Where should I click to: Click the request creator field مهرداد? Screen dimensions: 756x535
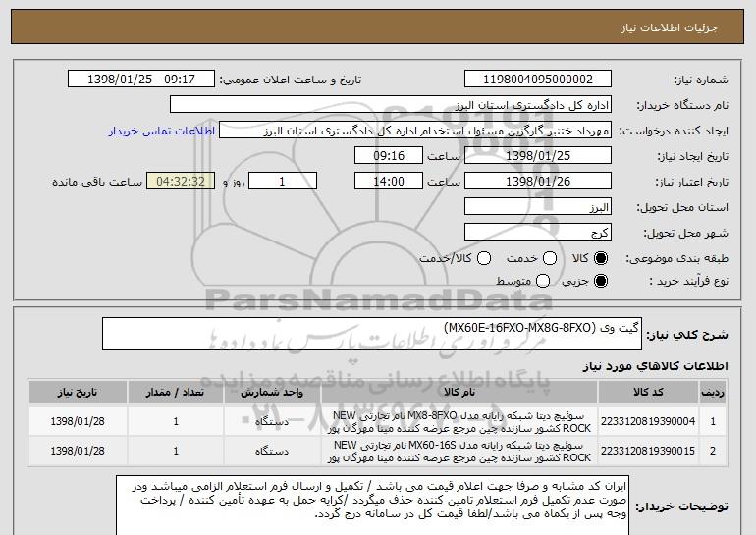coord(415,131)
